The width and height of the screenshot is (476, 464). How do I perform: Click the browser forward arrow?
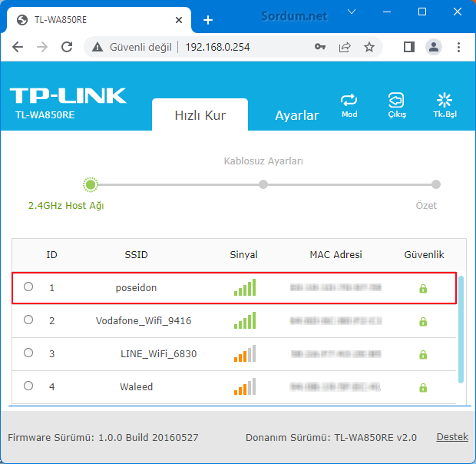point(42,47)
